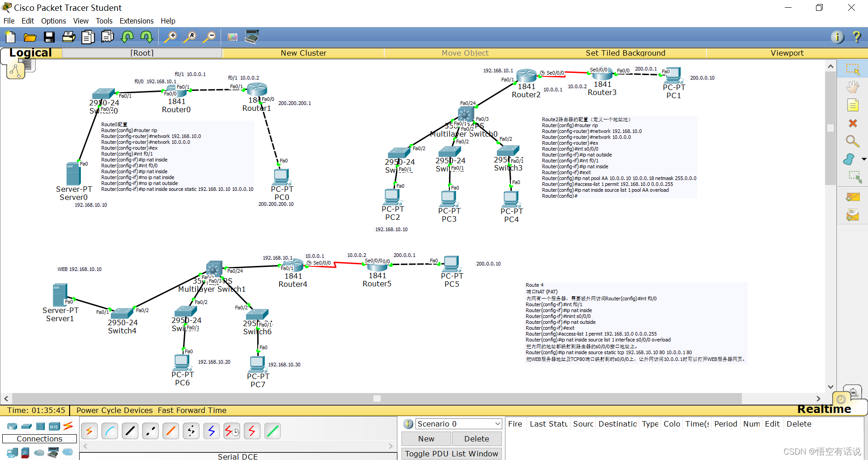Open the Tools menu

tap(104, 21)
